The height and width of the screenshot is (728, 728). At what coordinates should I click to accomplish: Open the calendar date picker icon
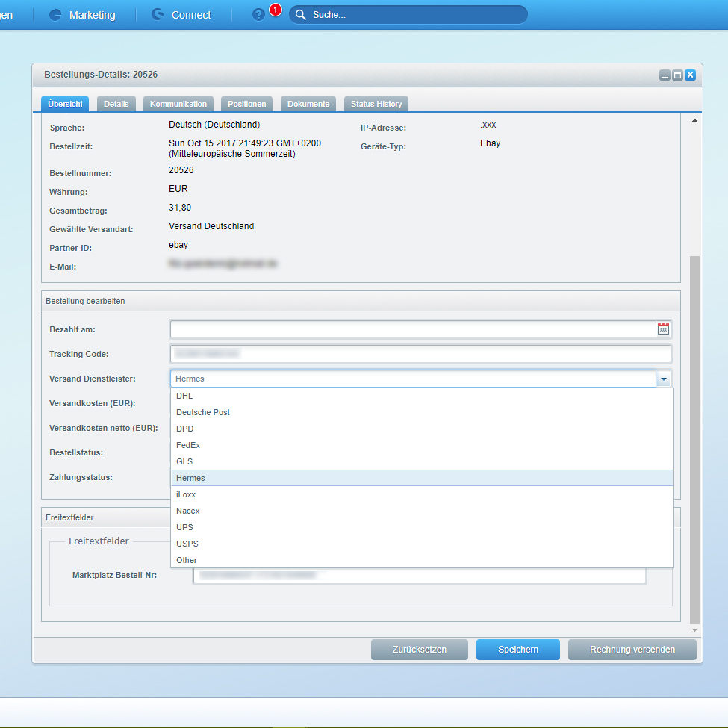(663, 329)
